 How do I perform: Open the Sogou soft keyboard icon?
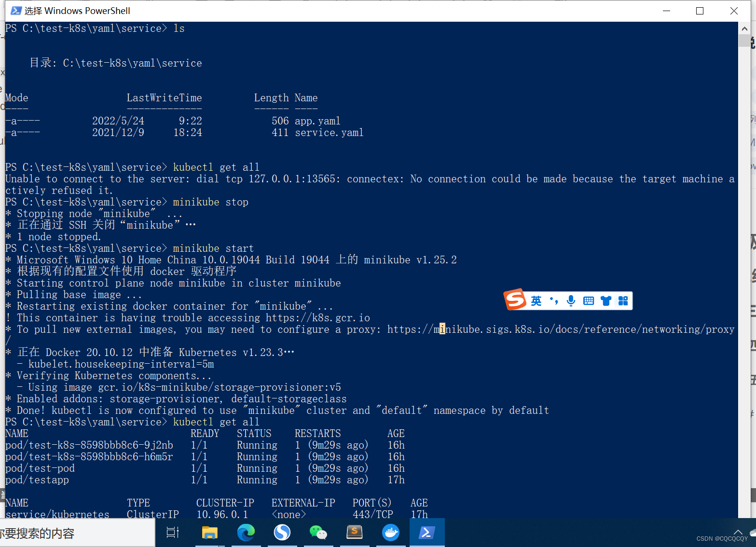[x=589, y=301]
